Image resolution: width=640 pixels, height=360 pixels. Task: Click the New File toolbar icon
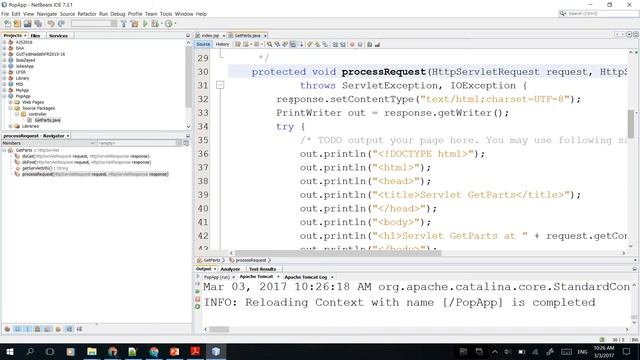[7, 24]
